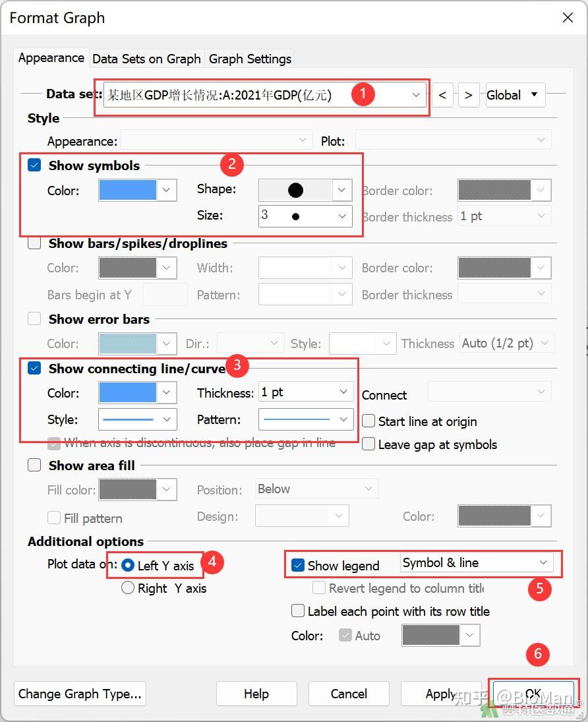Open the symbol Shape dropdown

coord(341,190)
